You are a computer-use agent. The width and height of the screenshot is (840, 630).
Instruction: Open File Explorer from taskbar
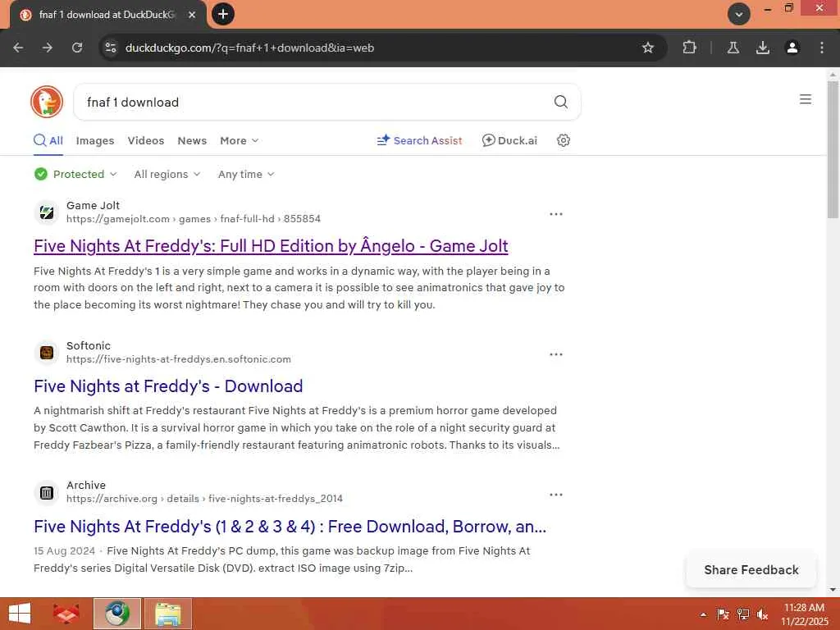[167, 614]
